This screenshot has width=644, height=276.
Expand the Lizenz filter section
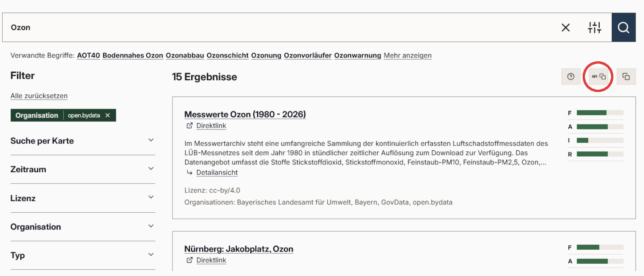151,197
